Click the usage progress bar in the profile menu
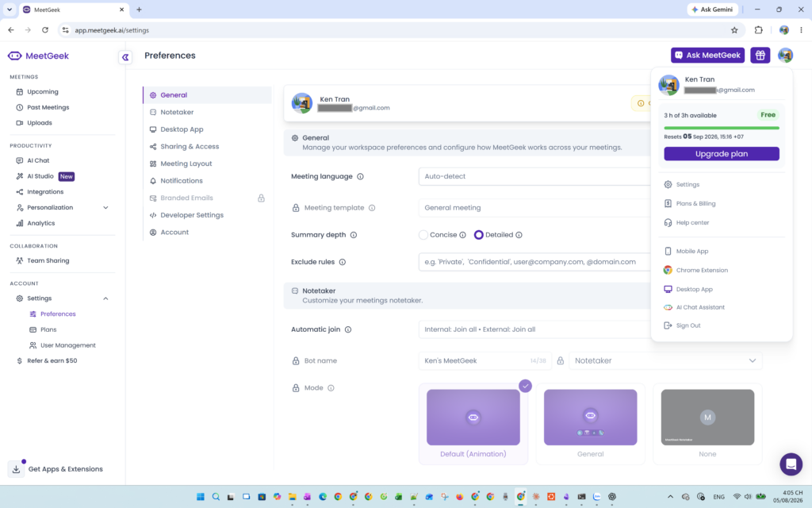This screenshot has height=508, width=812. pos(722,128)
